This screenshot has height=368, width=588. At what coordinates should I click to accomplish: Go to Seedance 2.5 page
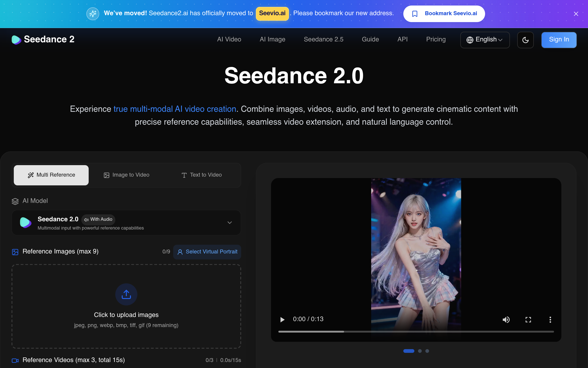click(323, 39)
